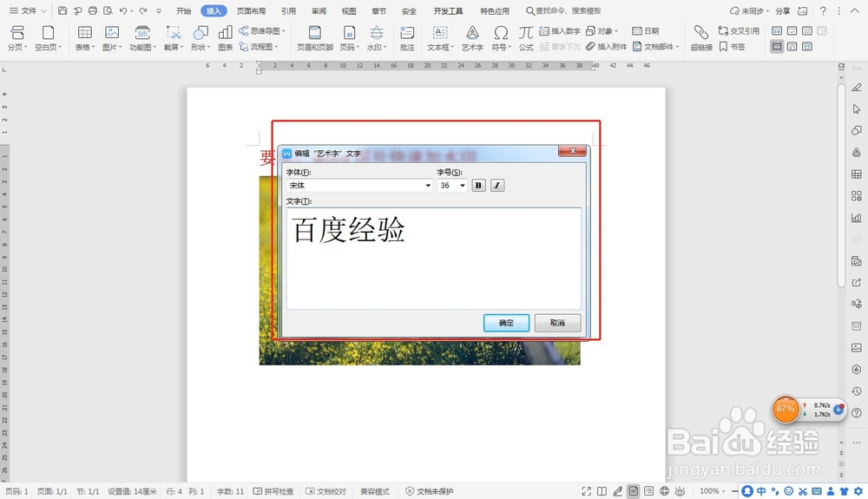Open the 未同步 sync status dropdown
This screenshot has width=868, height=499.
(750, 10)
